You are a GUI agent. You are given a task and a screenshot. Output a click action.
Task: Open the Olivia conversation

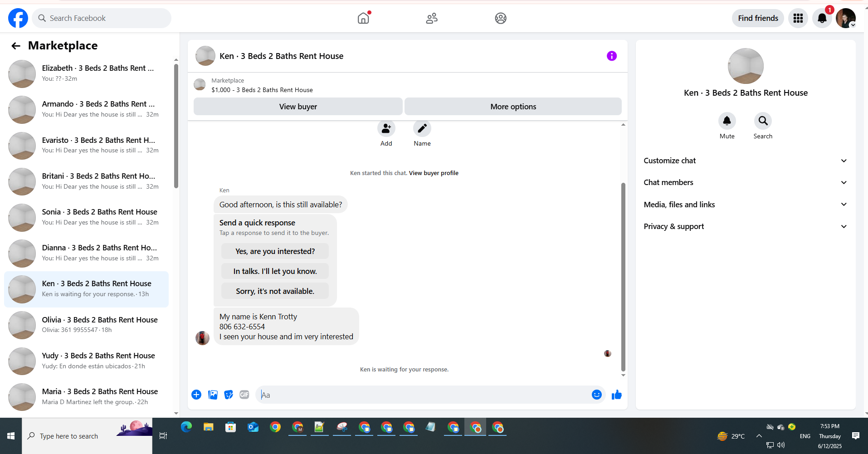pos(86,325)
